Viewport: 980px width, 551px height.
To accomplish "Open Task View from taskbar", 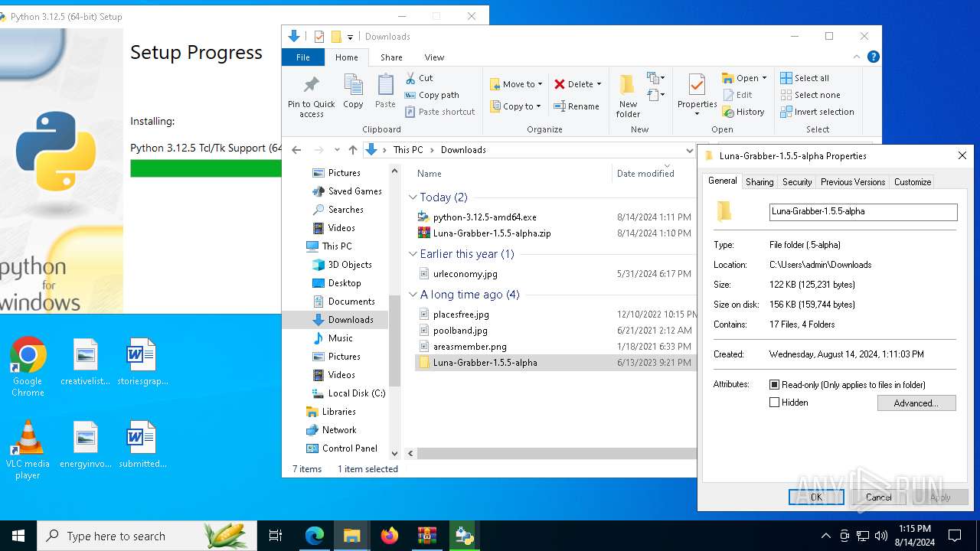I will 276,536.
